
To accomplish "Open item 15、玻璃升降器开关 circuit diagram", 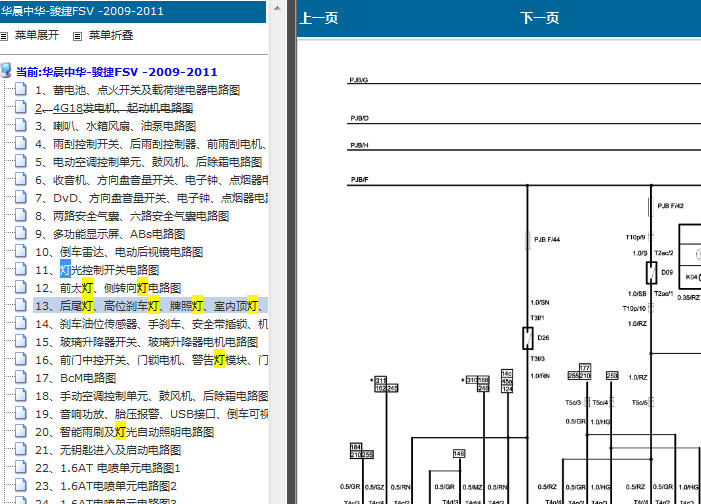I will point(147,342).
